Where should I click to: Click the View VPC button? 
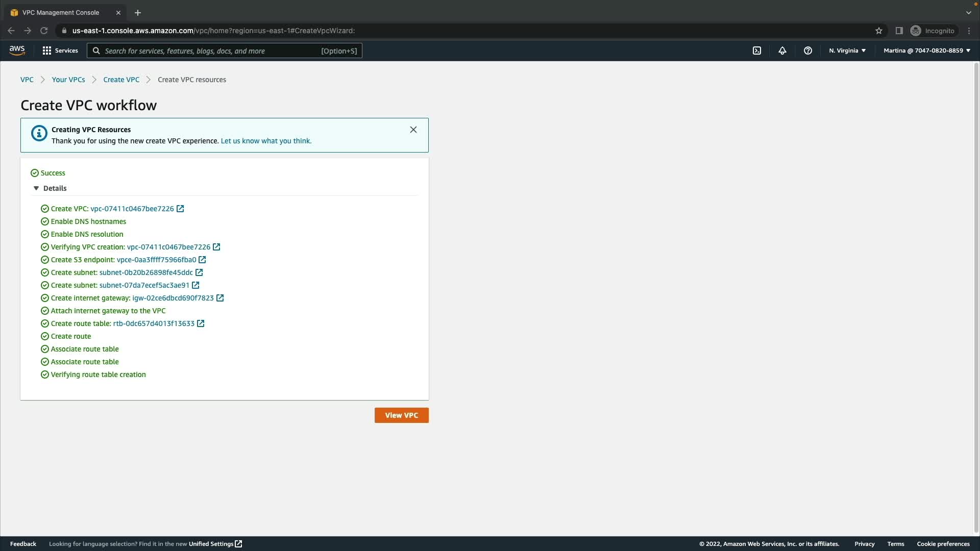[401, 415]
